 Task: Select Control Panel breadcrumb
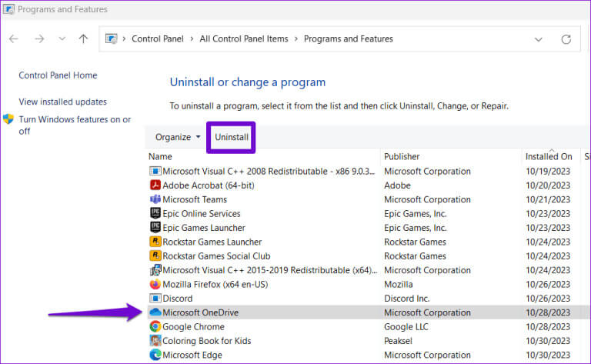[x=158, y=38]
